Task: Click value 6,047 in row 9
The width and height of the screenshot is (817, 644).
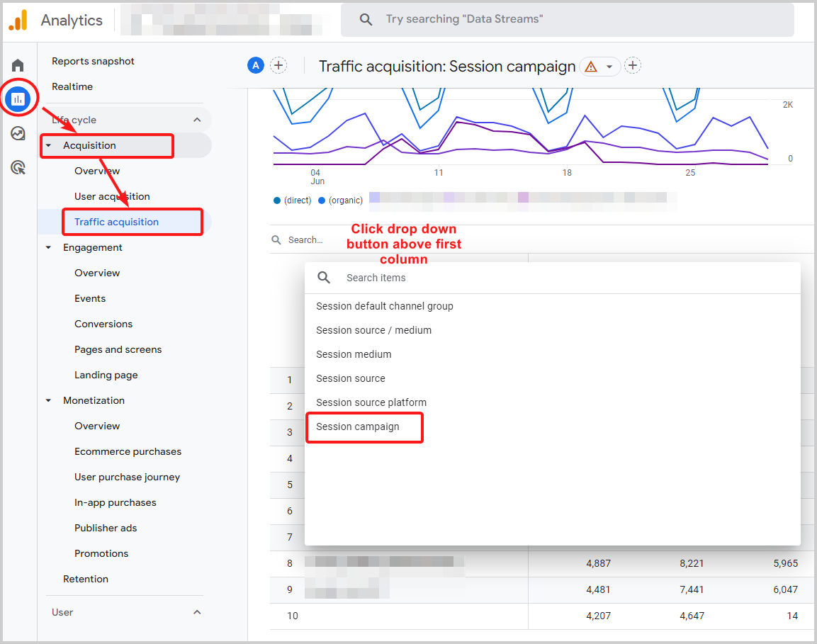Action: (785, 590)
